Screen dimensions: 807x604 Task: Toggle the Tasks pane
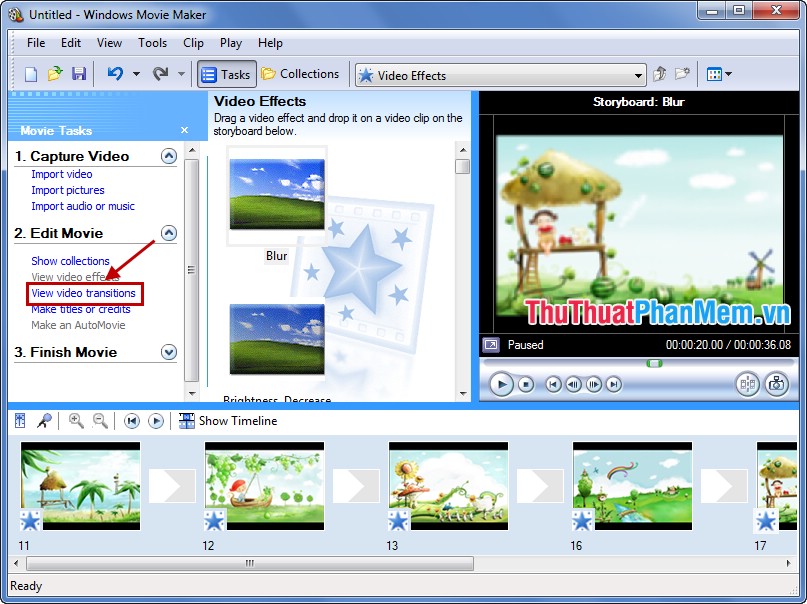tap(226, 73)
